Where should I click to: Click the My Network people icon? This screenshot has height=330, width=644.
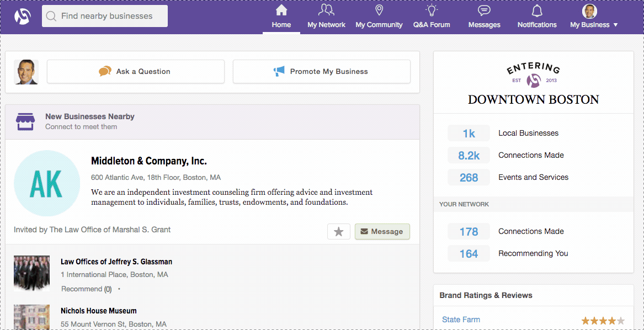coord(326,10)
